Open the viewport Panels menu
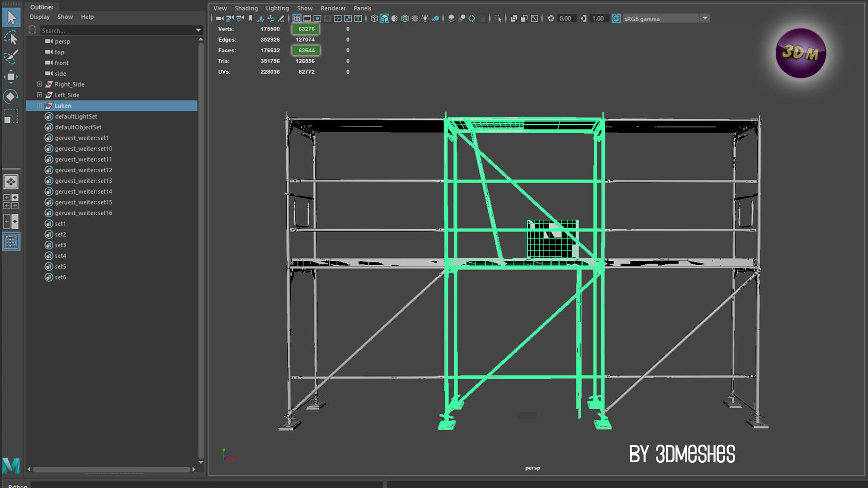 coord(363,8)
